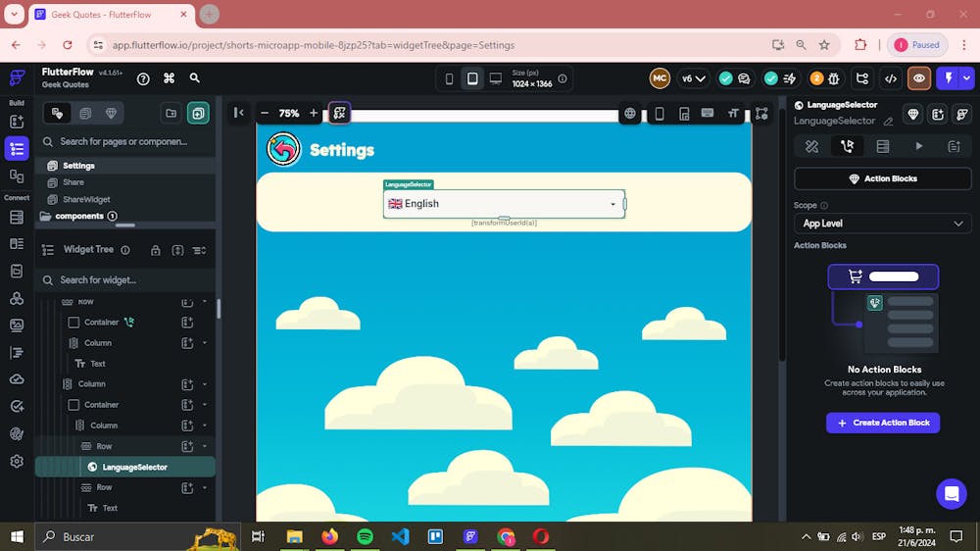The height and width of the screenshot is (551, 980).
Task: Select the phone device preview icon
Action: pos(449,78)
